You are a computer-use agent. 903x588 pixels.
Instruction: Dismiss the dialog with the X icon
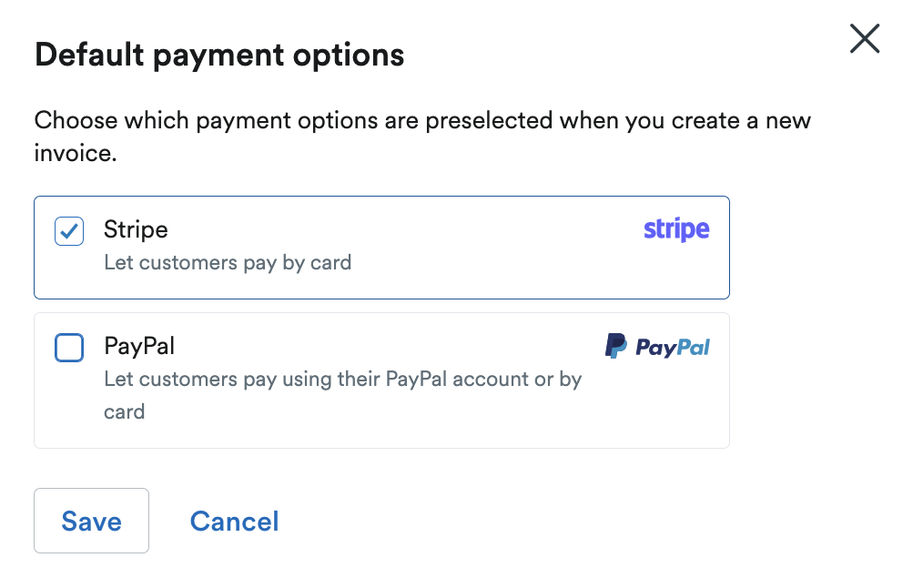click(863, 38)
